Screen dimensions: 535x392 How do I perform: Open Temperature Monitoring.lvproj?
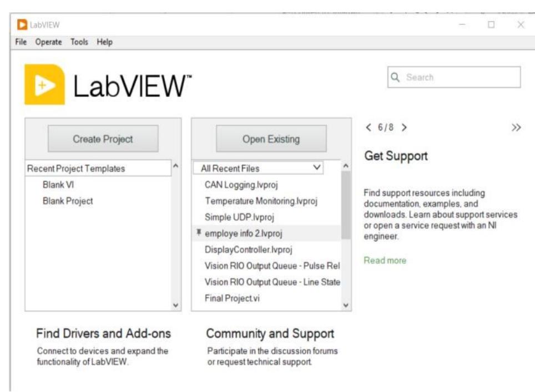pyautogui.click(x=261, y=201)
